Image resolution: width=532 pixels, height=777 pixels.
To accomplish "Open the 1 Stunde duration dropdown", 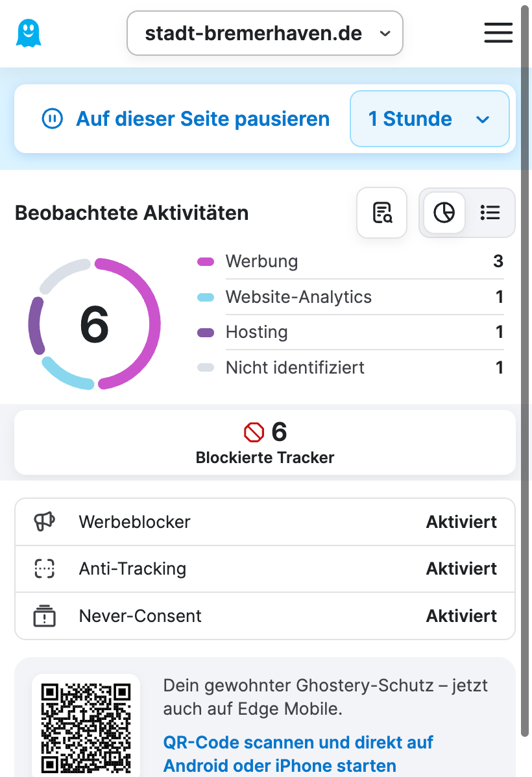I will click(x=429, y=119).
